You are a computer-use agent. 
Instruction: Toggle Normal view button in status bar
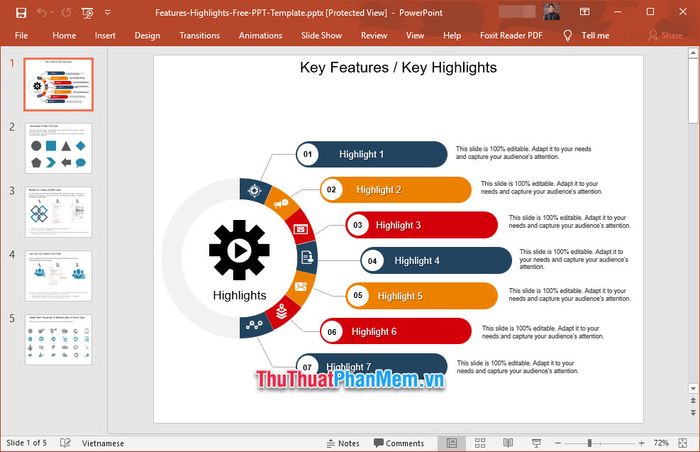(452, 443)
